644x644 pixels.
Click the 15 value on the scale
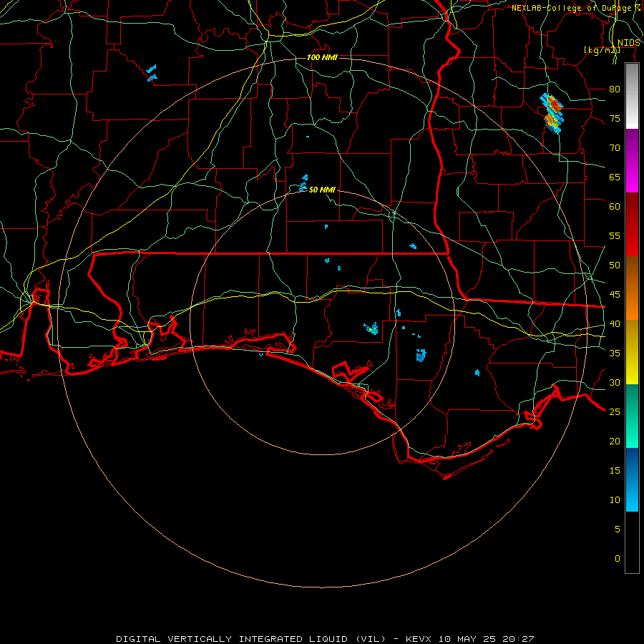(x=615, y=471)
